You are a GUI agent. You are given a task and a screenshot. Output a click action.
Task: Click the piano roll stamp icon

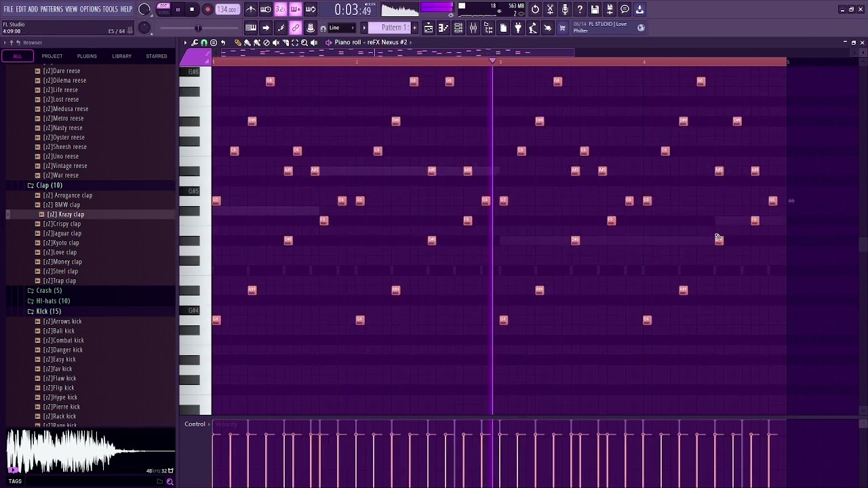(214, 43)
